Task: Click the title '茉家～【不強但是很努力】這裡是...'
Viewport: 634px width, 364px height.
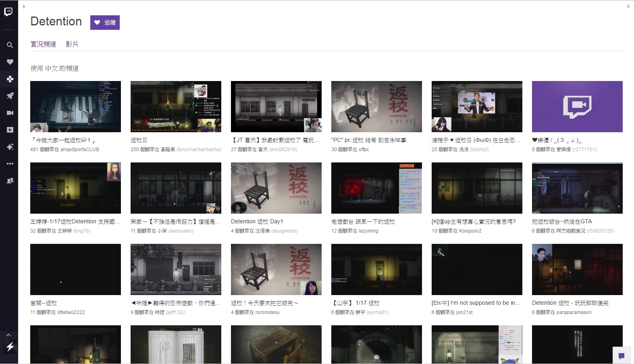Action: click(x=176, y=222)
